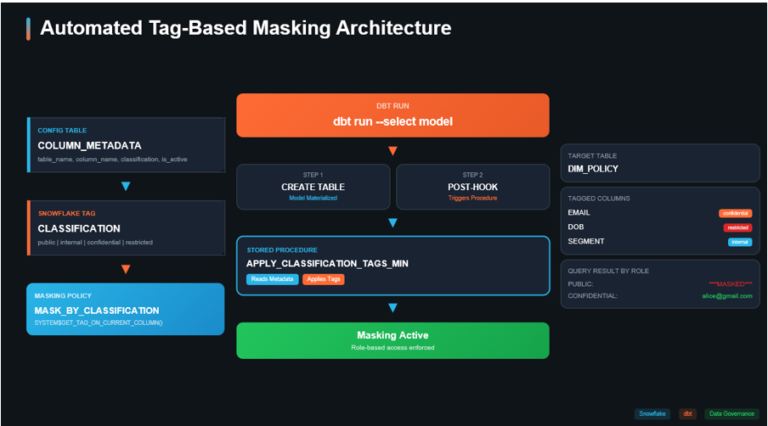Click the dbt tag in the footer

click(x=688, y=413)
